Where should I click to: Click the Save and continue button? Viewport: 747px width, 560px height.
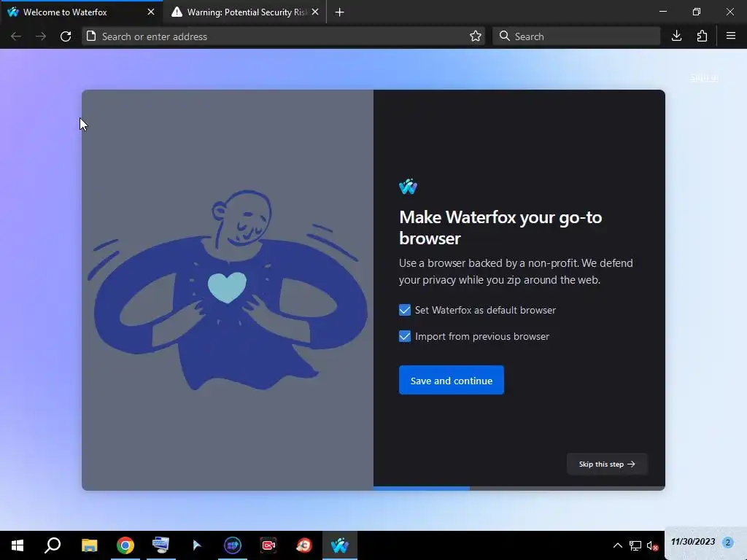[x=451, y=380]
